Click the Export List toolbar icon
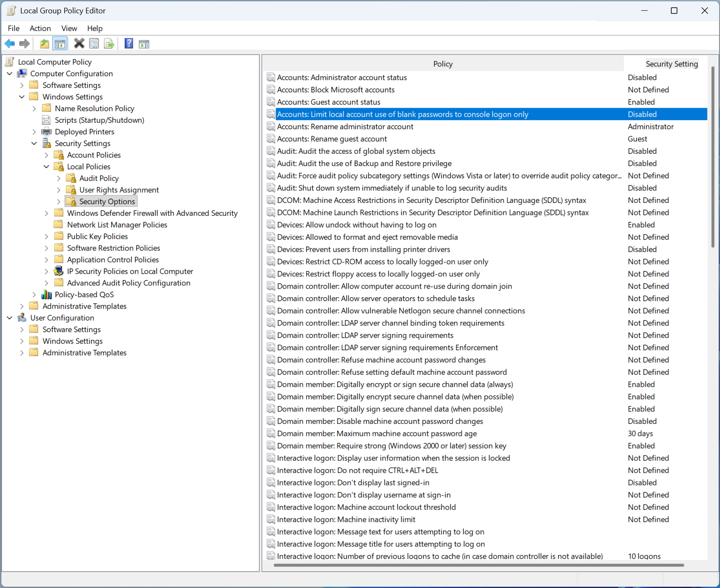Screen dimensions: 720x588 coord(109,44)
